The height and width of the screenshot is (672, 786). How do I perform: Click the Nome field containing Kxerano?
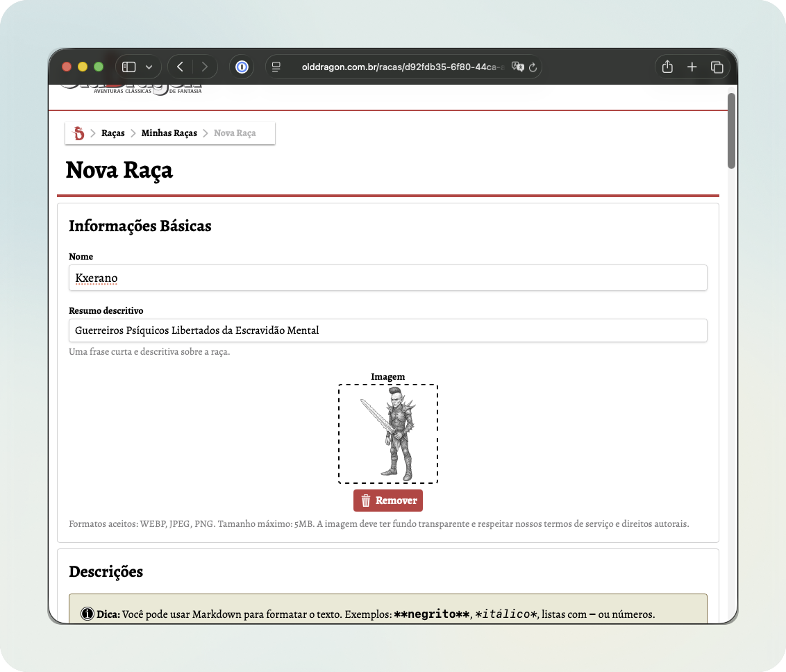pyautogui.click(x=387, y=278)
